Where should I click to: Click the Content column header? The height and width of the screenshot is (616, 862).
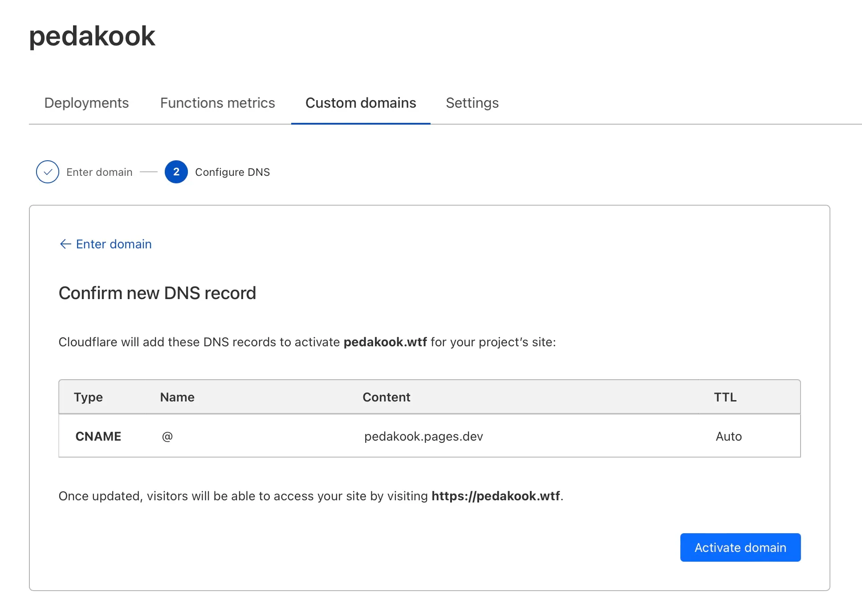tap(386, 397)
